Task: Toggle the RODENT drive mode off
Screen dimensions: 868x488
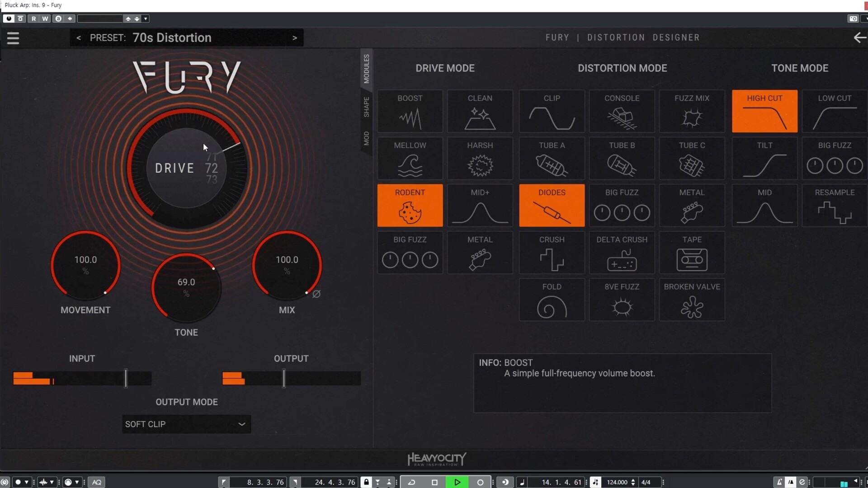Action: [x=410, y=205]
